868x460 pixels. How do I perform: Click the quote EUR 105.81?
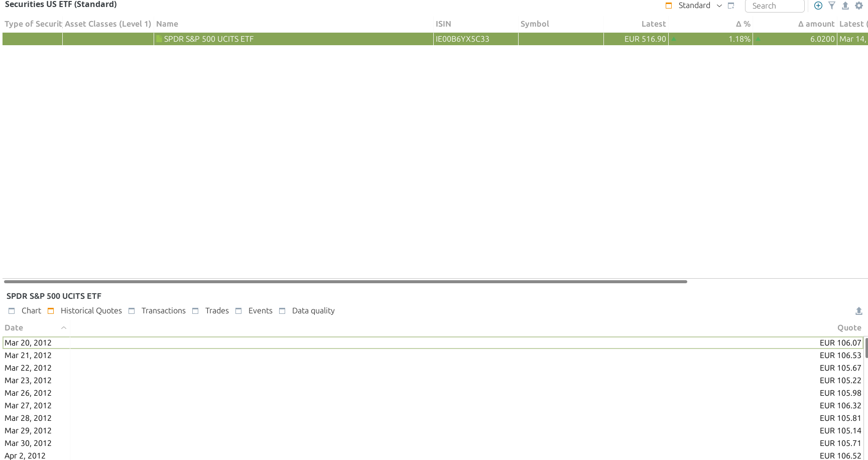tap(840, 418)
